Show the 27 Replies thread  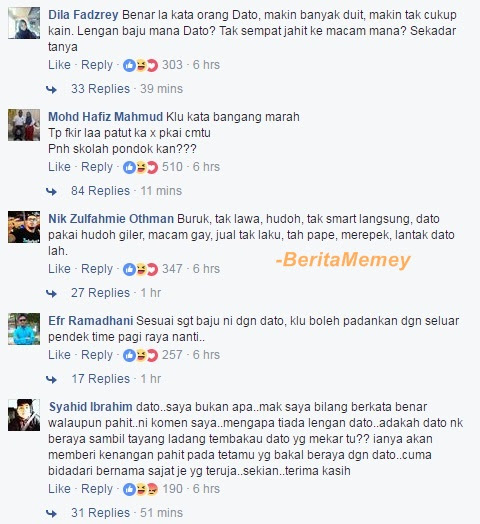[x=100, y=293]
